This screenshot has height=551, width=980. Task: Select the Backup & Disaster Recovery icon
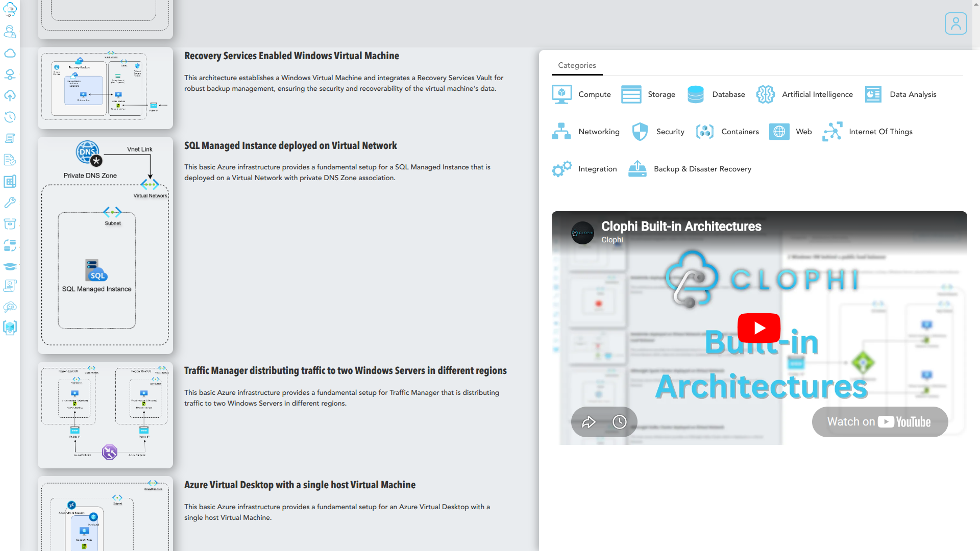(637, 169)
